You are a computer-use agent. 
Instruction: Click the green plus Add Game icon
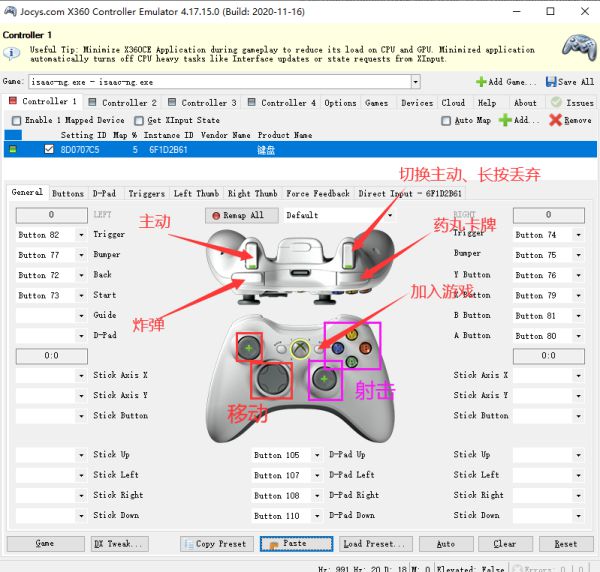point(482,82)
